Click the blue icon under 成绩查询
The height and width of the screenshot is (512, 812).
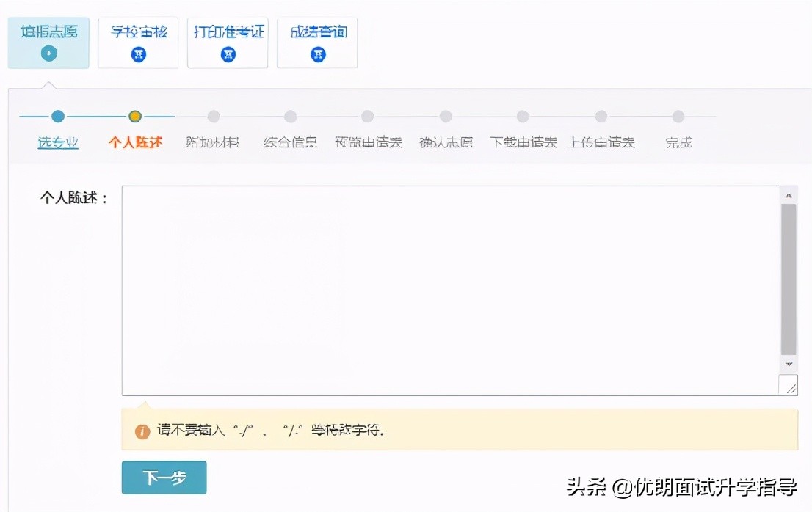coord(318,54)
